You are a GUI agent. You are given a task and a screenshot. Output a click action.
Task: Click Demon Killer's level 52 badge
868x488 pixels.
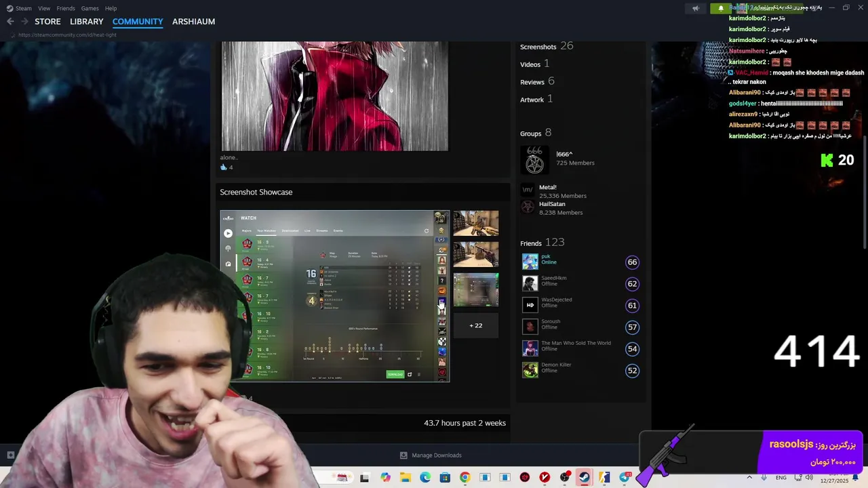click(x=632, y=371)
